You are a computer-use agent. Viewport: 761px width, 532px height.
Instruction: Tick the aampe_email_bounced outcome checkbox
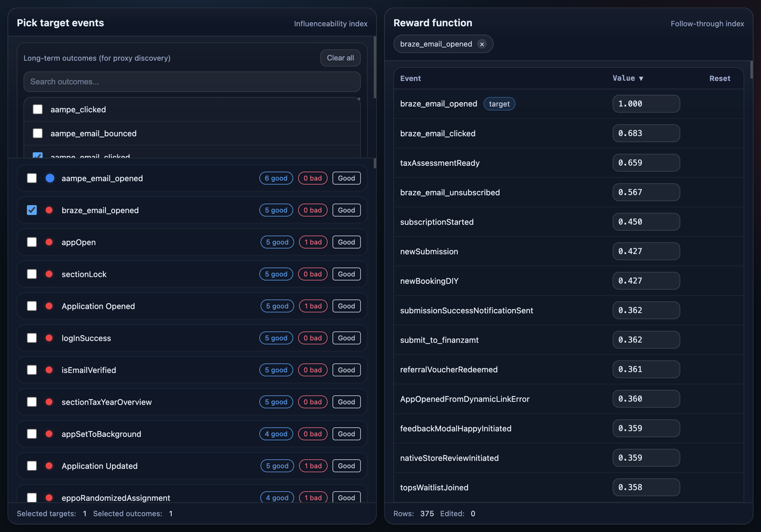click(x=38, y=133)
